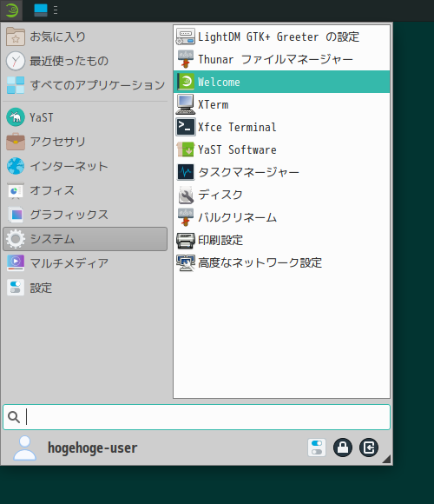Open the settings manager toggle icon
Image resolution: width=434 pixels, height=504 pixels.
pyautogui.click(x=317, y=448)
